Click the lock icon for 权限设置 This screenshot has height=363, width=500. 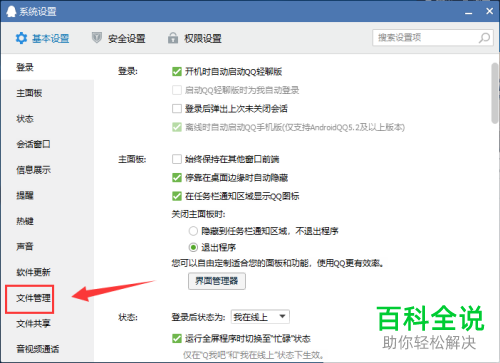click(173, 38)
